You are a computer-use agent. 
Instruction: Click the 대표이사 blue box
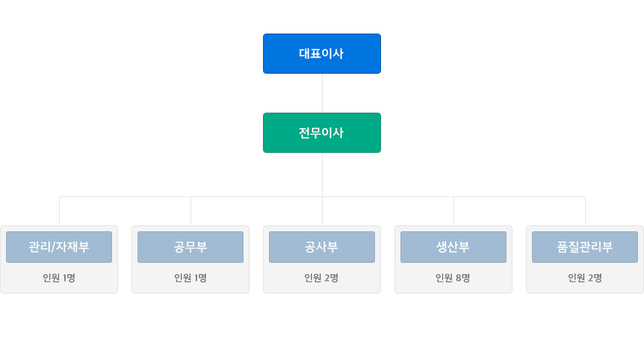coord(322,54)
